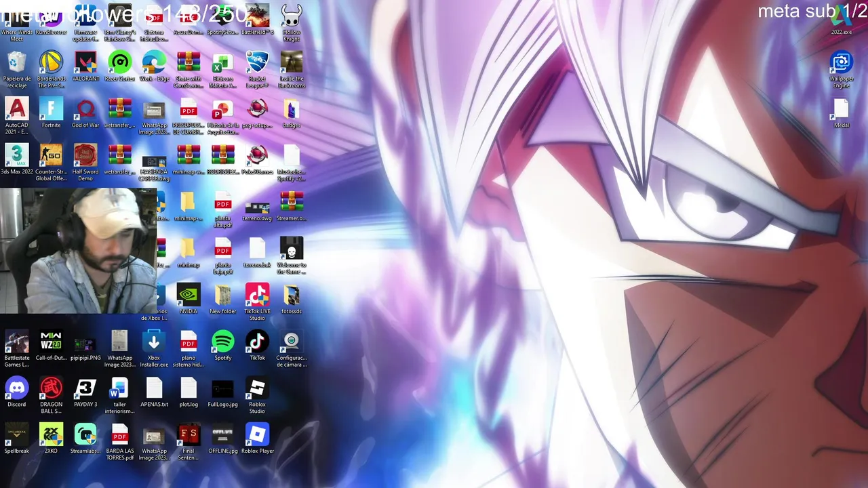Image resolution: width=868 pixels, height=488 pixels.
Task: Click the God of War shortcut
Action: pyautogui.click(x=85, y=113)
